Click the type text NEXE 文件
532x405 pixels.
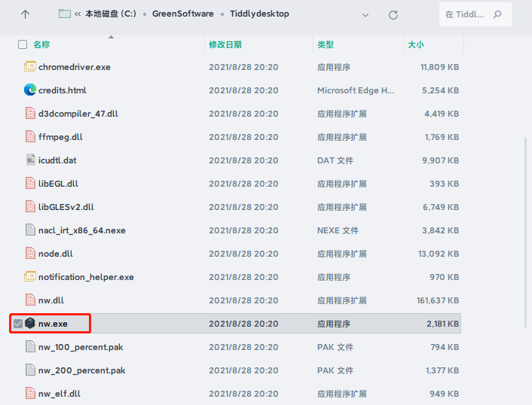point(338,230)
